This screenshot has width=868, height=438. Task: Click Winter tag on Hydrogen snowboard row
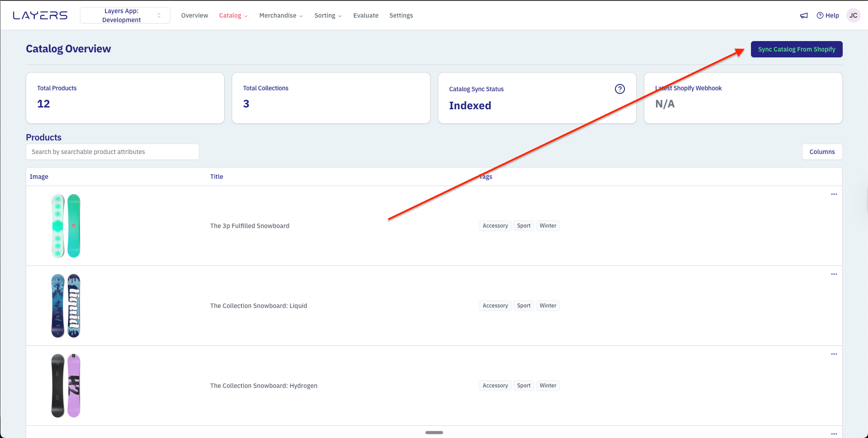pos(548,386)
